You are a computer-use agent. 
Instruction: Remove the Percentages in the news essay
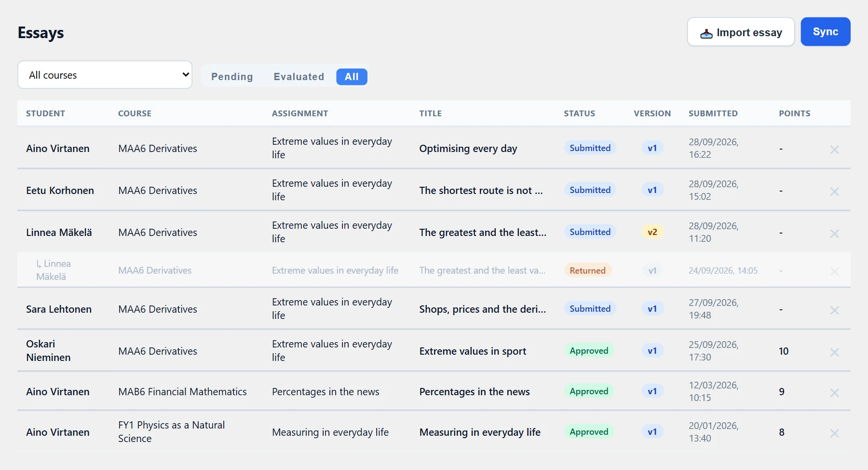click(834, 393)
